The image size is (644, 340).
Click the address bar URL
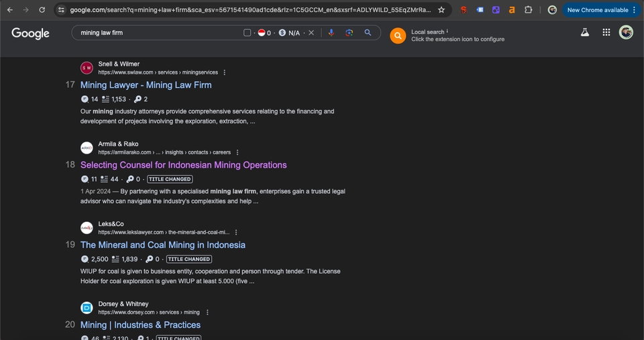coord(250,10)
